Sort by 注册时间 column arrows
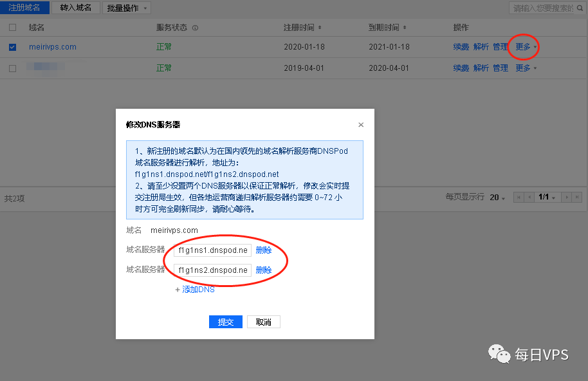 point(320,28)
